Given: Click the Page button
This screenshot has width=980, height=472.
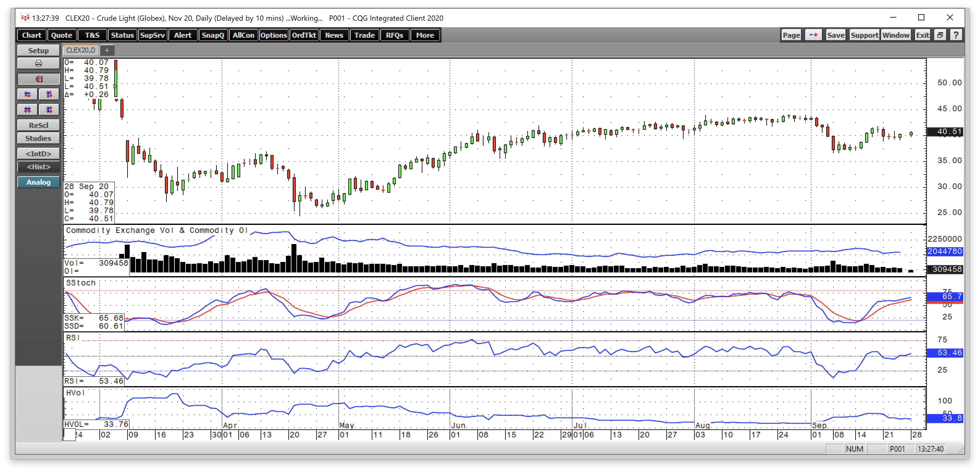Looking at the screenshot, I should coord(791,35).
